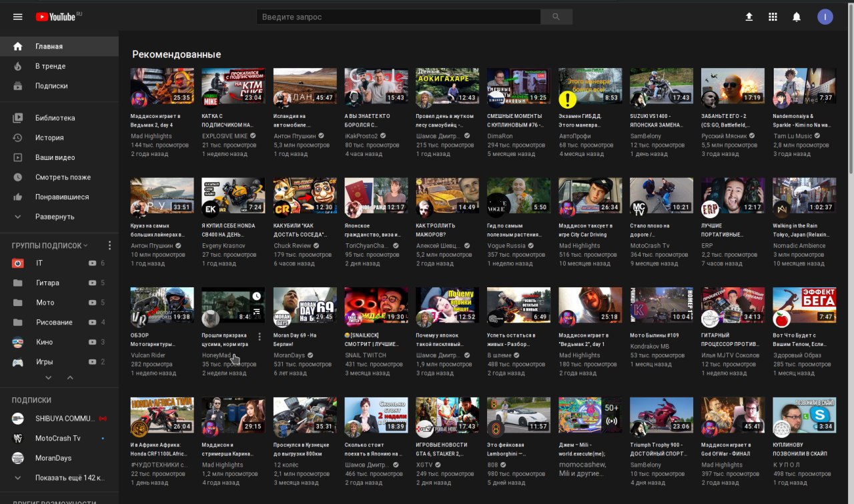Open Ваши видео in sidebar
Viewport: 854px width, 504px height.
[x=59, y=157]
